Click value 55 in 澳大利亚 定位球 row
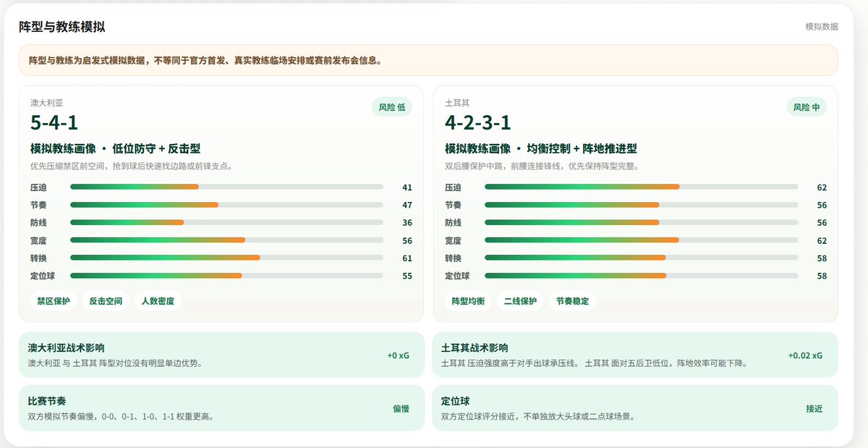 pyautogui.click(x=407, y=276)
